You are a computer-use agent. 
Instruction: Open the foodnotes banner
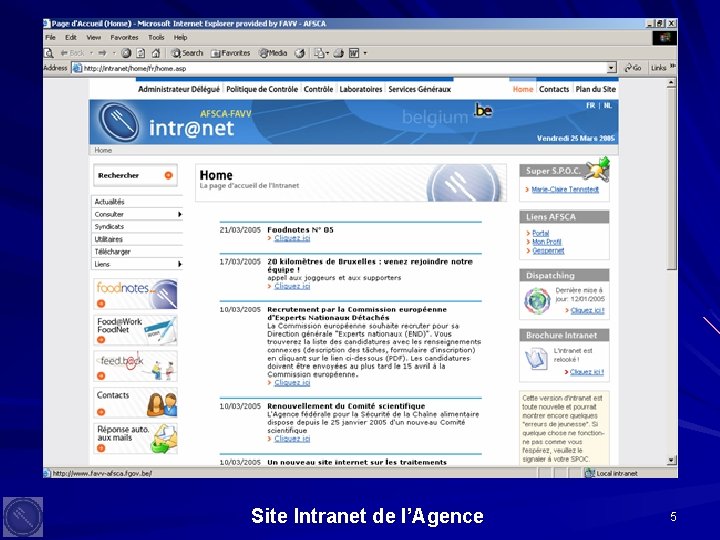[135, 294]
